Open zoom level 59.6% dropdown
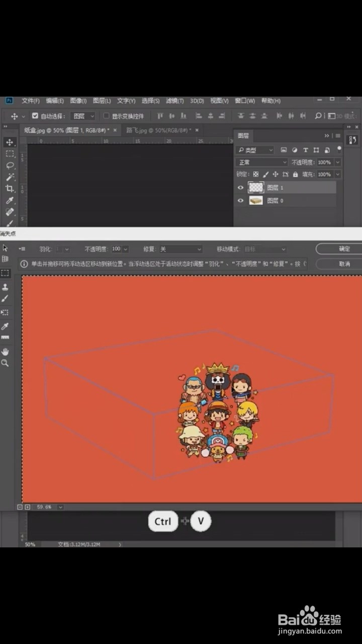Screen dimensions: 362x644 coord(60,507)
